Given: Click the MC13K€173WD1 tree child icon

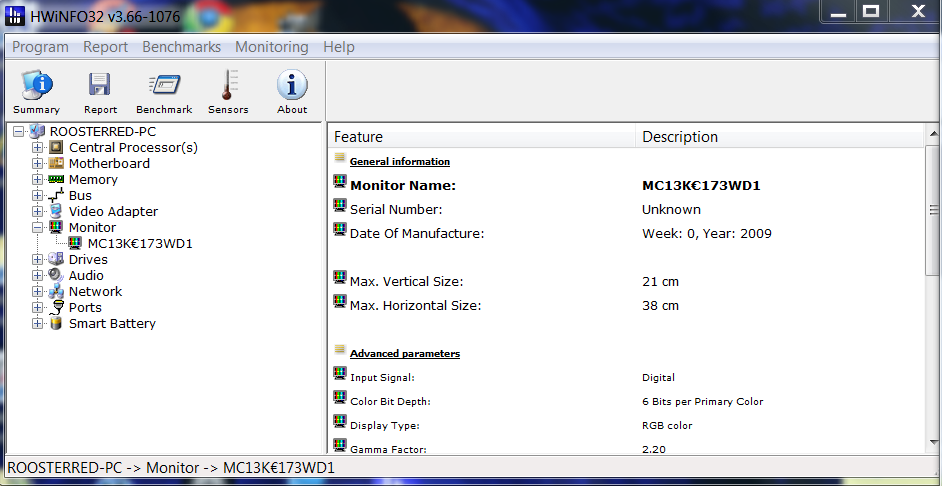Looking at the screenshot, I should [x=74, y=243].
